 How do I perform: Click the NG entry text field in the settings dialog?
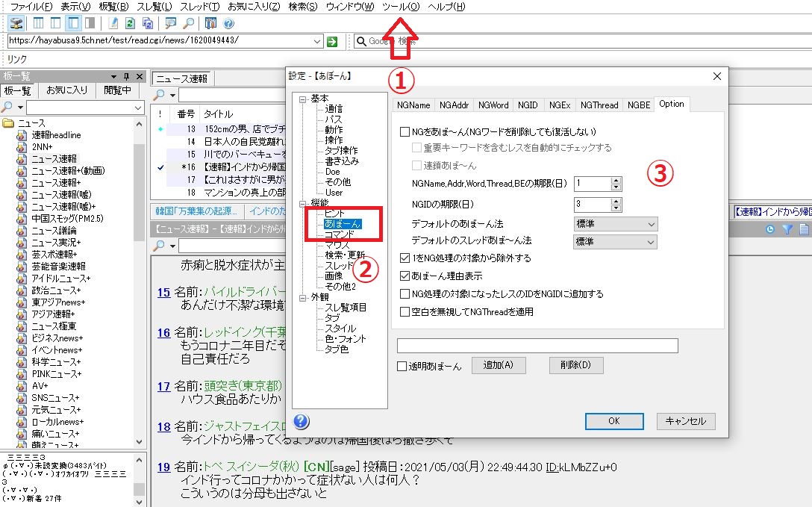pos(537,346)
